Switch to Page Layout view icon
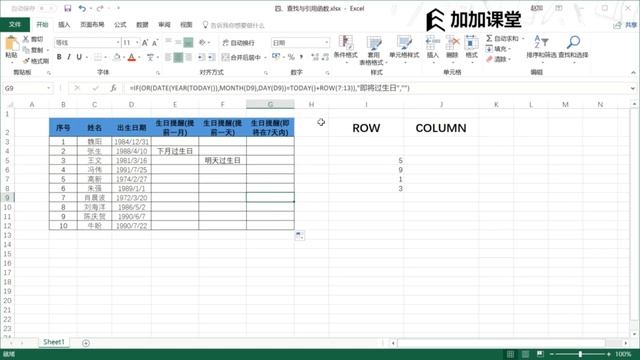This screenshot has height=360, width=640. click(x=525, y=354)
